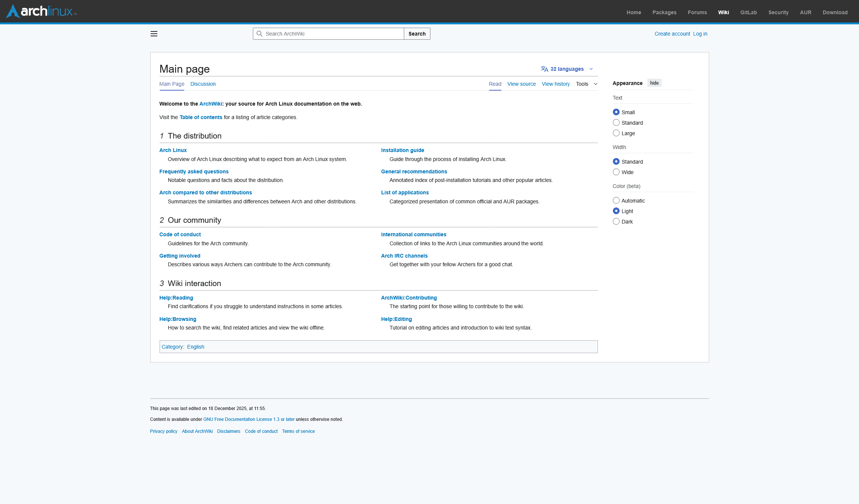Click Create account link
This screenshot has height=504, width=859.
coord(672,34)
